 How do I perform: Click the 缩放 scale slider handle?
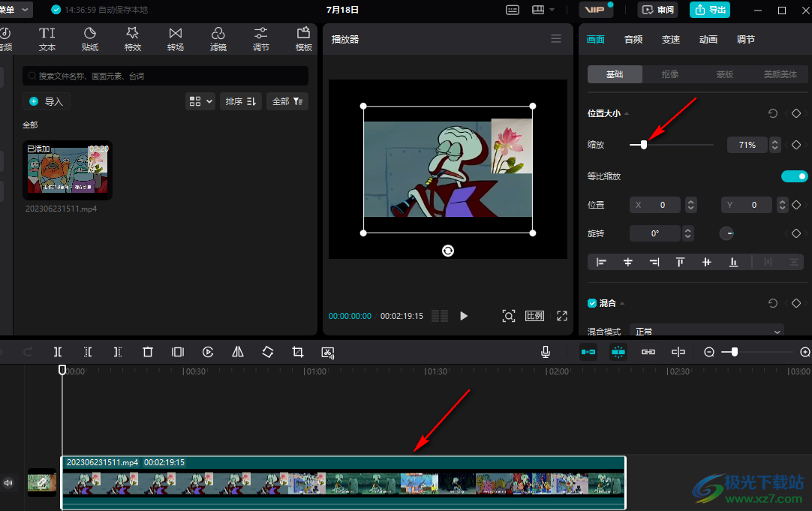(644, 145)
